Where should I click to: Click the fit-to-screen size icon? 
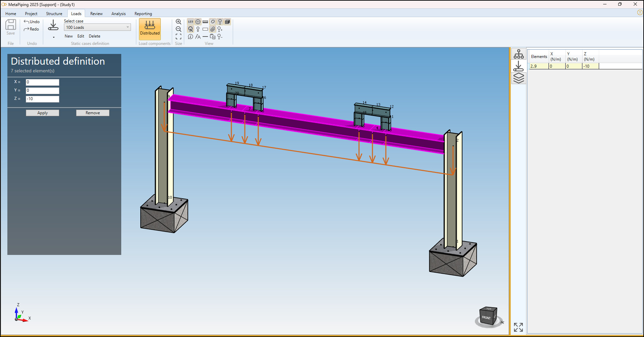point(178,37)
